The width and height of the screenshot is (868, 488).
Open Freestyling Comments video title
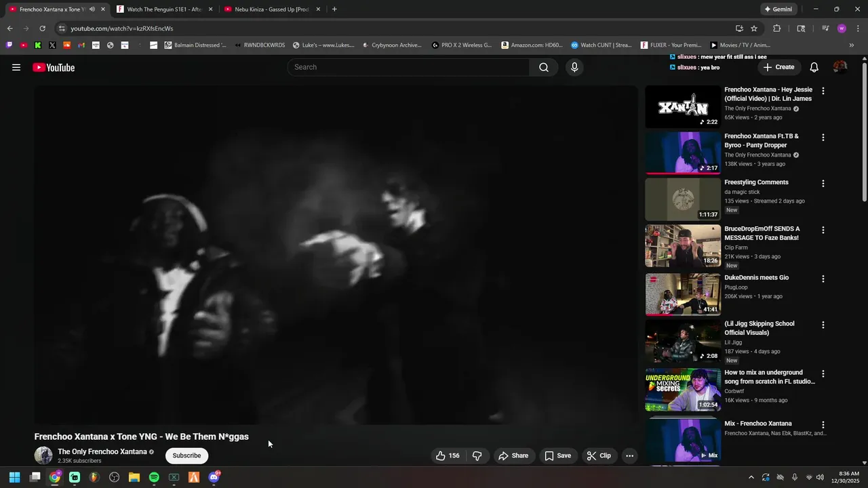[x=756, y=182]
